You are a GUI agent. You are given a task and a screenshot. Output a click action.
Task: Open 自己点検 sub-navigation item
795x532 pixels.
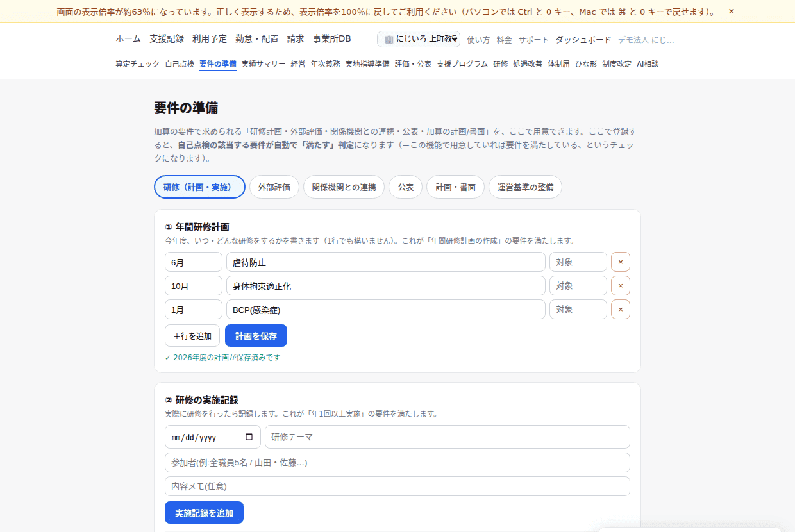point(180,64)
